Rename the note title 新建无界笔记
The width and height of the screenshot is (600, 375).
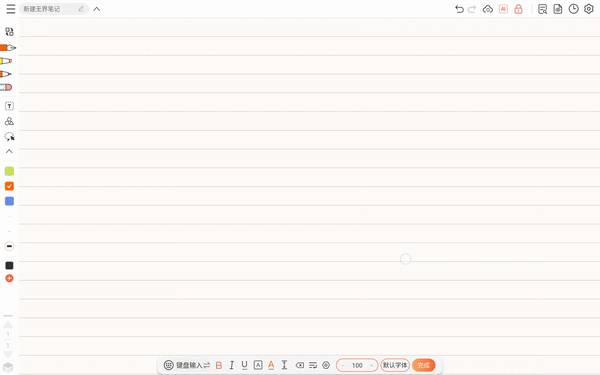54,9
